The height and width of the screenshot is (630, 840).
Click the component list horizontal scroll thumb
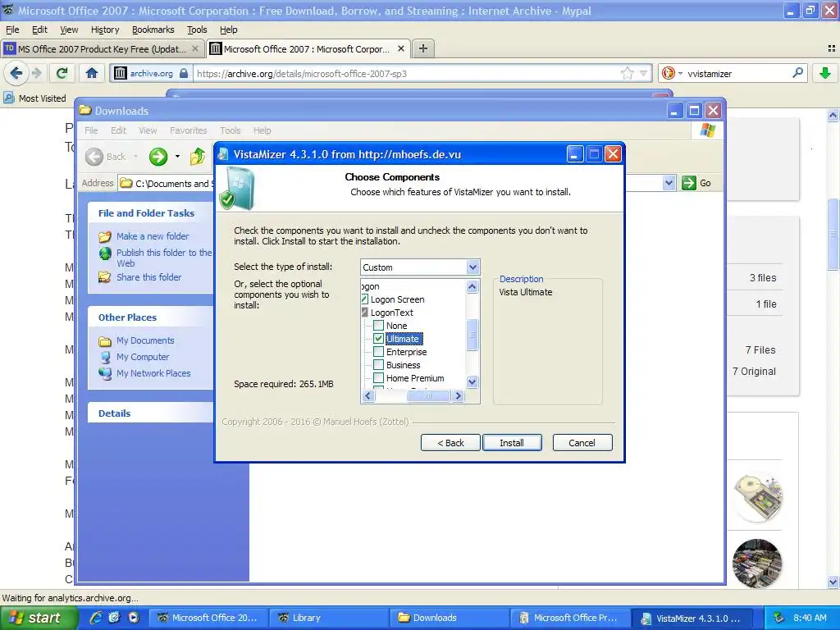428,396
